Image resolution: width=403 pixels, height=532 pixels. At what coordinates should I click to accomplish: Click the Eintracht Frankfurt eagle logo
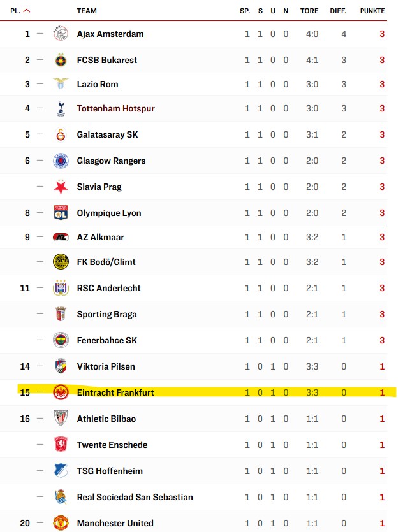(x=61, y=392)
